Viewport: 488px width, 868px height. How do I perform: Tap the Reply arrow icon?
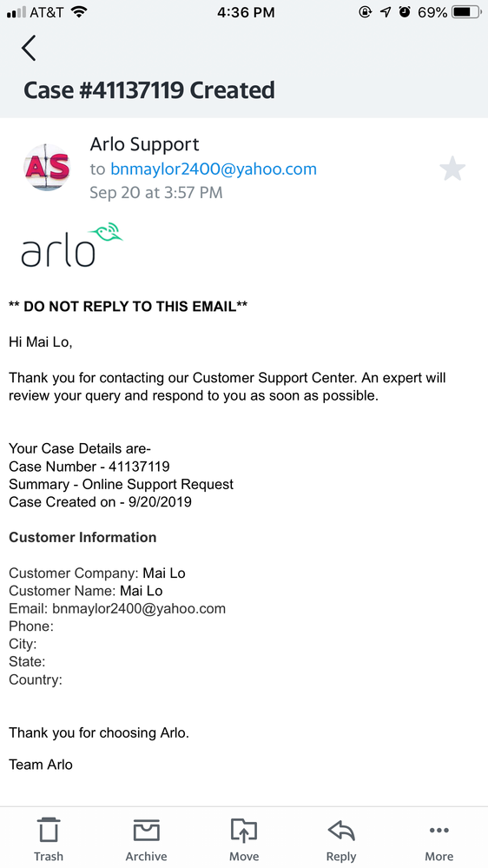coord(341,830)
